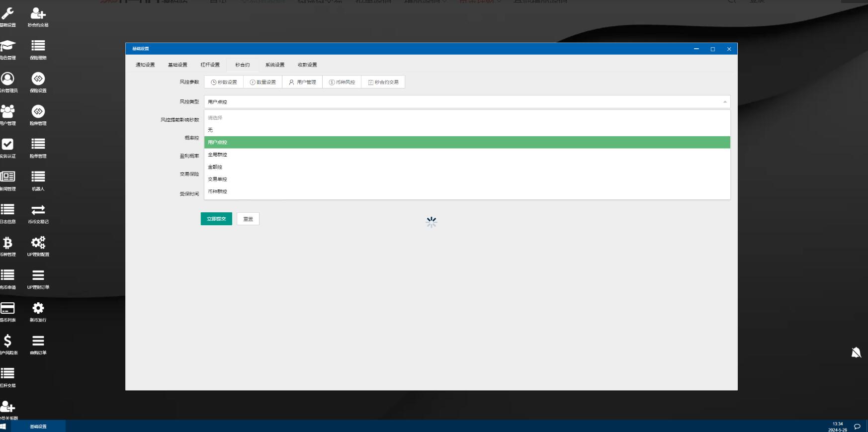Choose 金额控 option in dropdown
Screen dimensions: 868x432
[x=215, y=167]
